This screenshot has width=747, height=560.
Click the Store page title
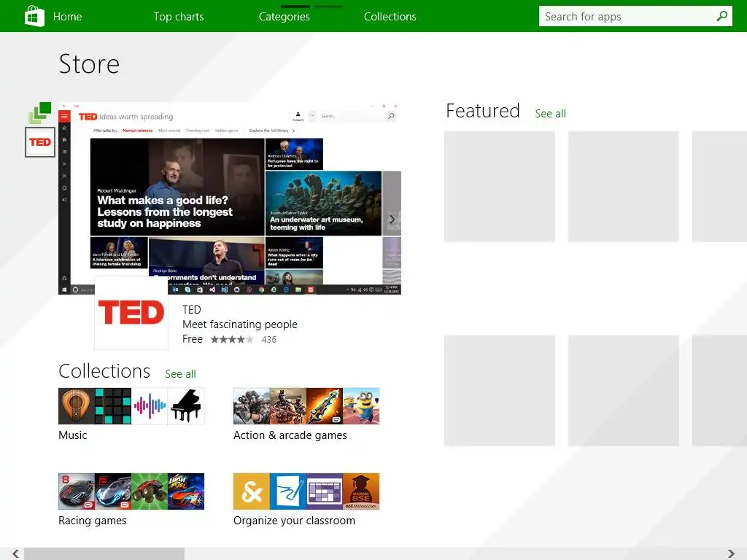[89, 64]
